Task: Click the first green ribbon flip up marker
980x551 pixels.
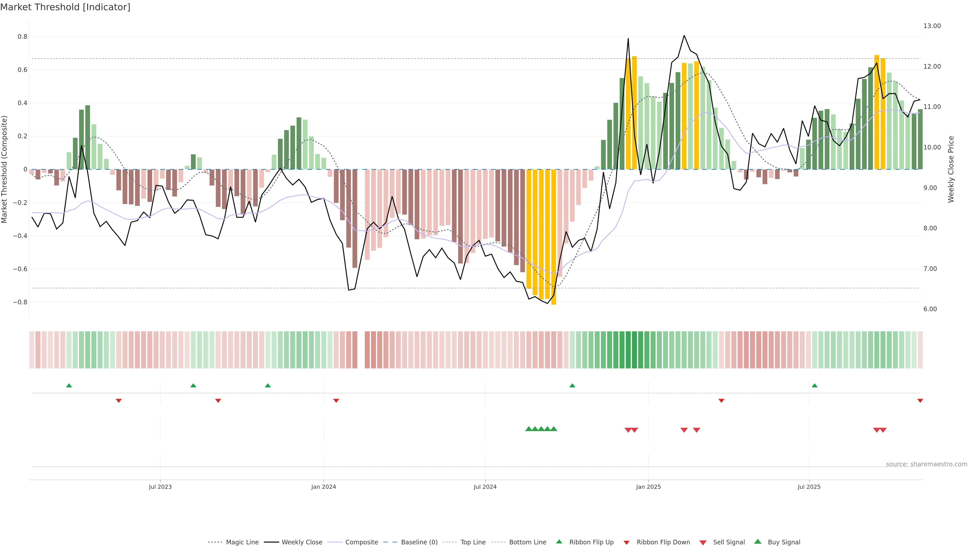Action: 69,386
